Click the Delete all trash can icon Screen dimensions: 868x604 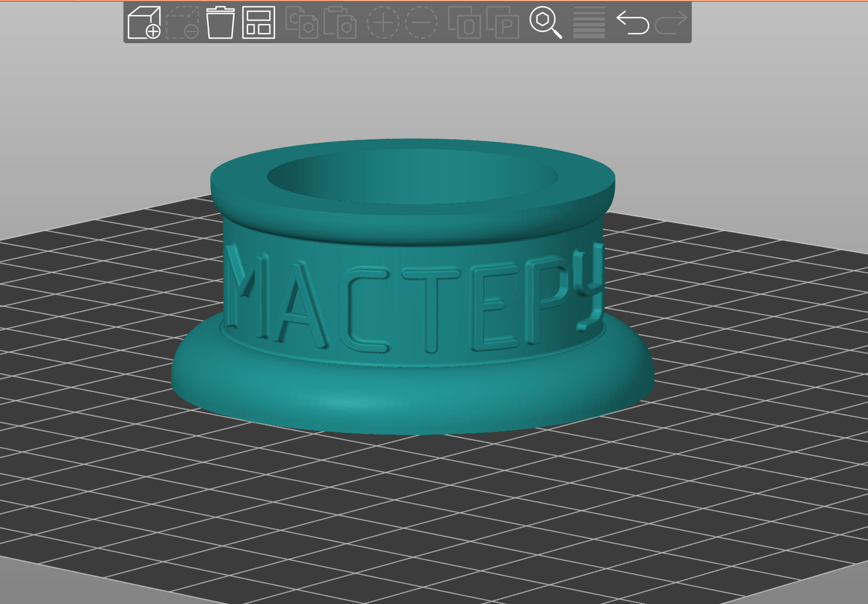(221, 22)
